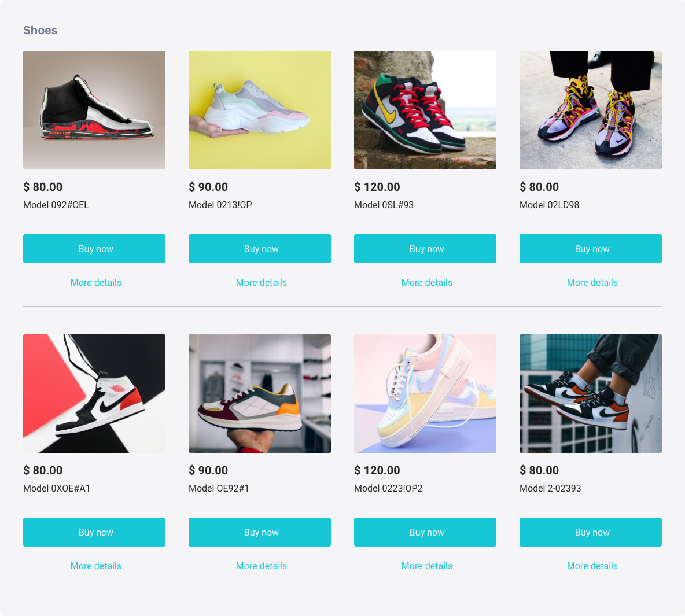The image size is (685, 616).
Task: Click the orange and black low-top sneakers image
Action: coord(591,394)
